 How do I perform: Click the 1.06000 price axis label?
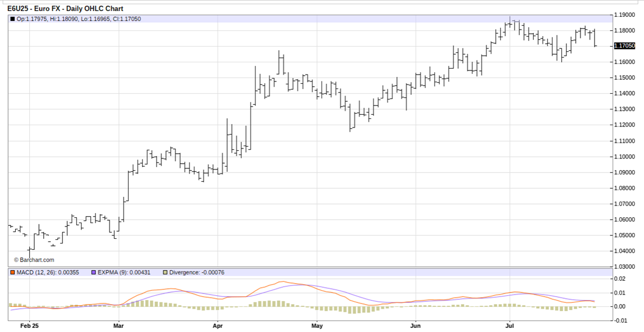click(x=624, y=220)
